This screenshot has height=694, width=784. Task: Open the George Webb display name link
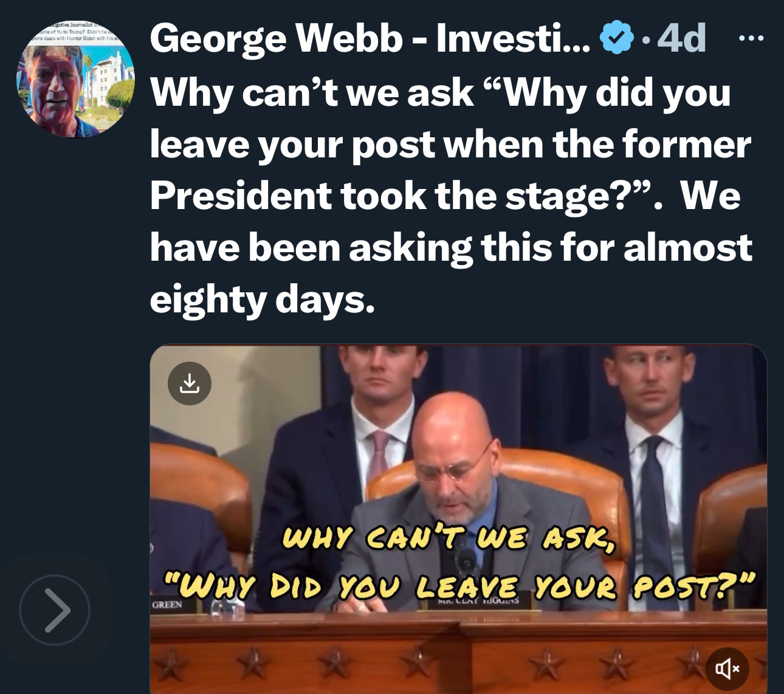tap(370, 38)
